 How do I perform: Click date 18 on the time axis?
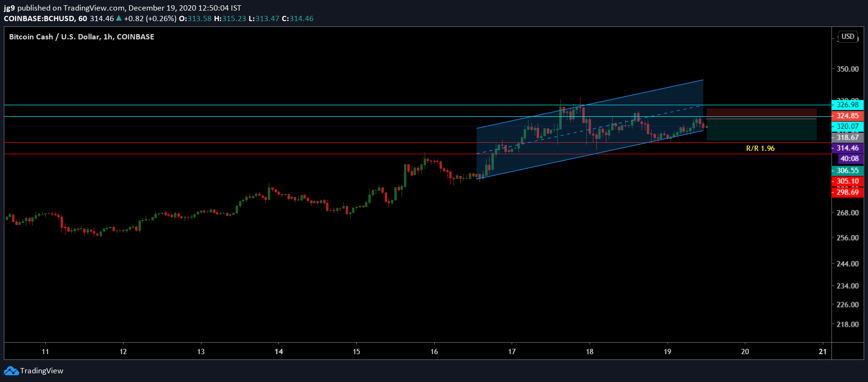590,352
